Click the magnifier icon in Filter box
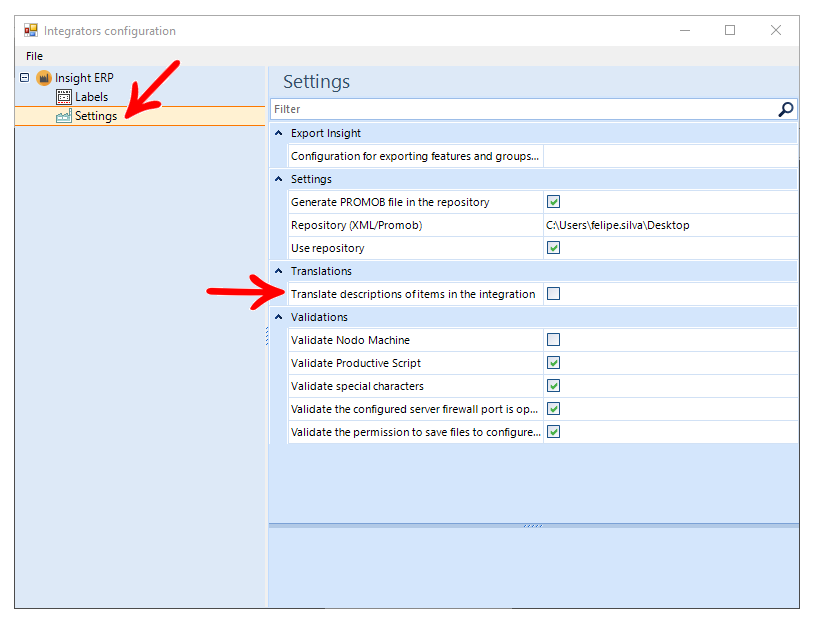Viewport: 828px width, 630px height. tap(786, 109)
